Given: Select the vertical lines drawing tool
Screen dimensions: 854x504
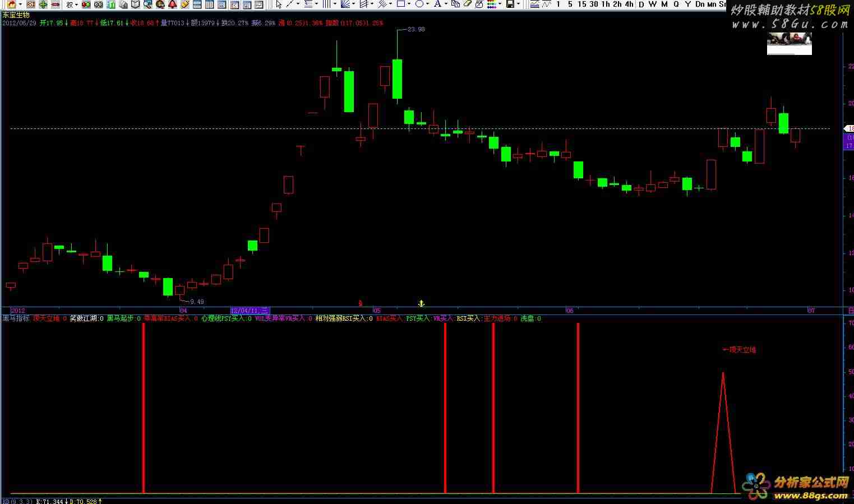Looking at the screenshot, I should [x=327, y=4].
